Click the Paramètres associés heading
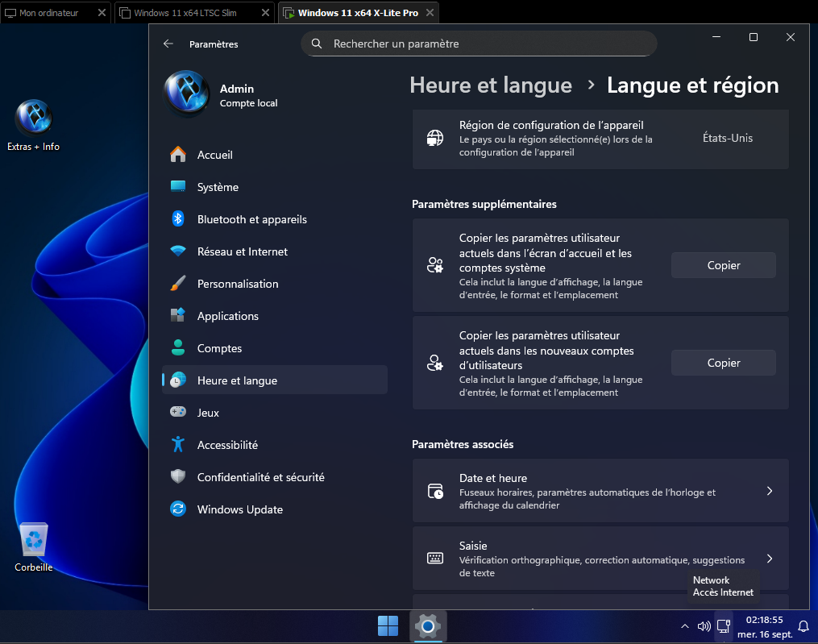This screenshot has width=818, height=644. coord(463,444)
